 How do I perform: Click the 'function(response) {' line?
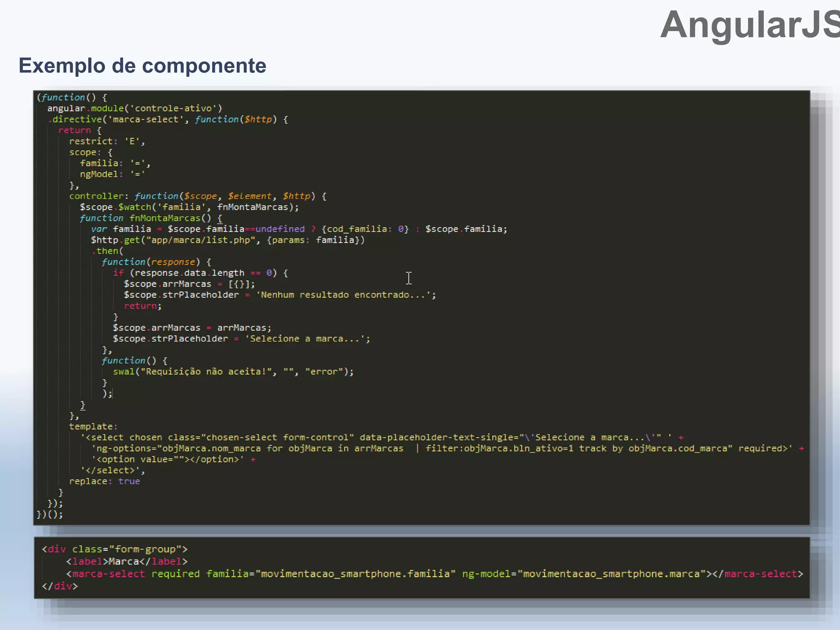coord(156,262)
